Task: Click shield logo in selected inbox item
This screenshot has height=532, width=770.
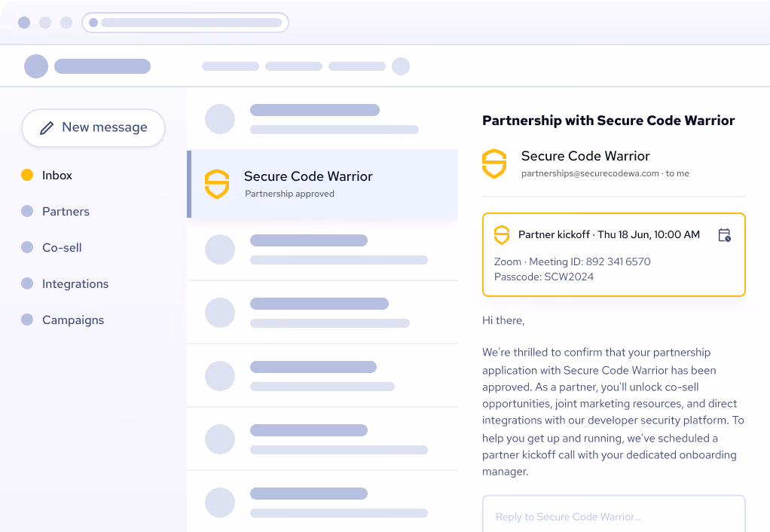Action: [217, 184]
